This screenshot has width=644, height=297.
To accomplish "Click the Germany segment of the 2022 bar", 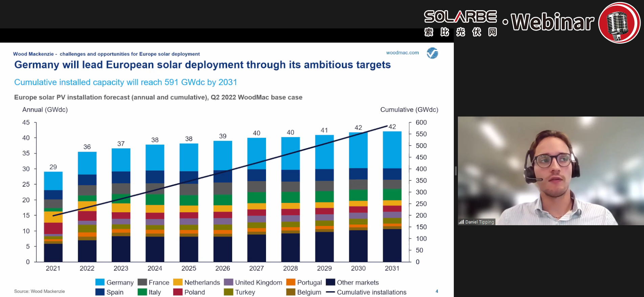I will click(87, 163).
